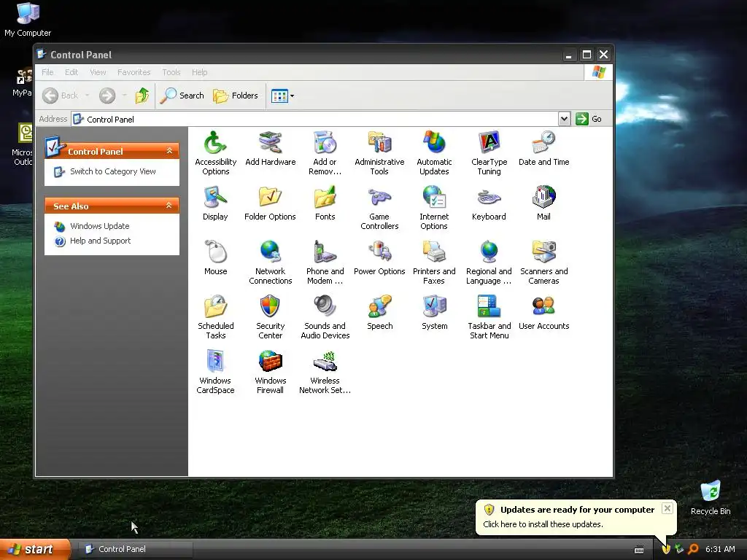Image resolution: width=747 pixels, height=560 pixels.
Task: Open Back button history dropdown arrow
Action: [88, 96]
